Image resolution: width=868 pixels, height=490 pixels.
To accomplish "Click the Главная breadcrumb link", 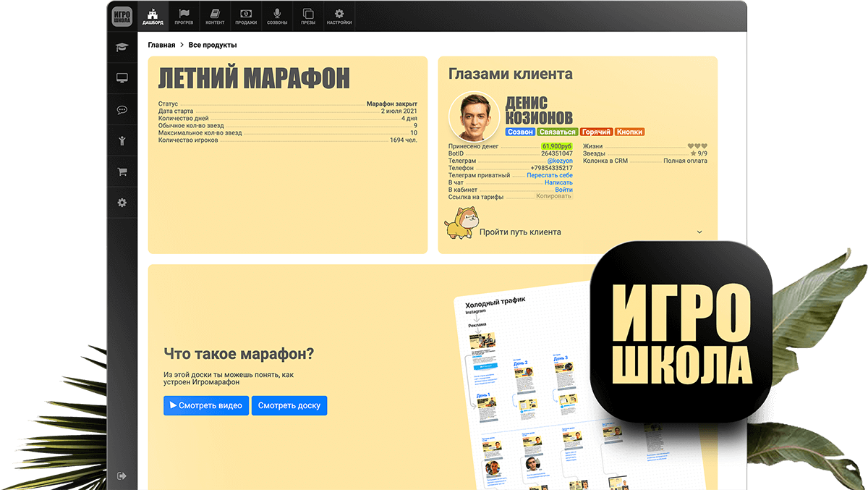I will [x=161, y=45].
